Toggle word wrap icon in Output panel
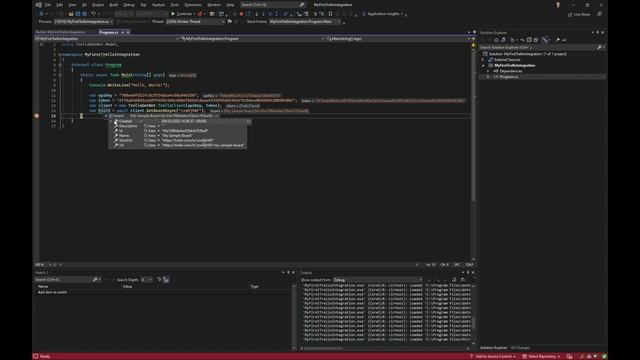The height and width of the screenshot is (360, 640). 463,280
